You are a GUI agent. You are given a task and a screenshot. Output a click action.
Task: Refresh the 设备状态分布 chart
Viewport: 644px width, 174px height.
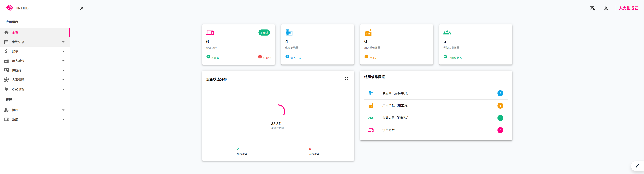click(346, 78)
